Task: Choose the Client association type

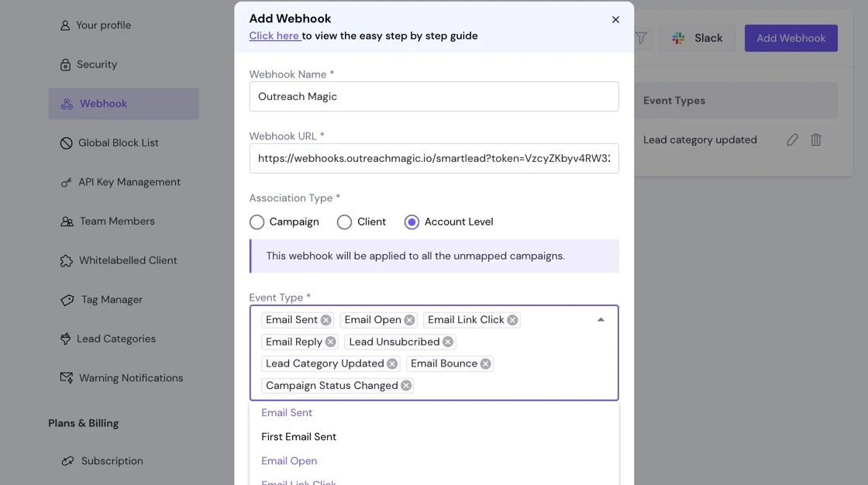Action: click(x=344, y=222)
